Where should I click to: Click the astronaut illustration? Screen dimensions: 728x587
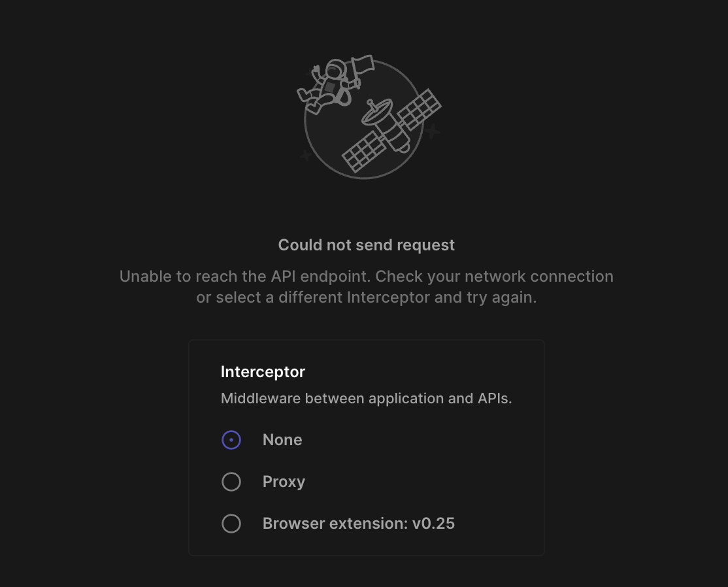(x=330, y=85)
